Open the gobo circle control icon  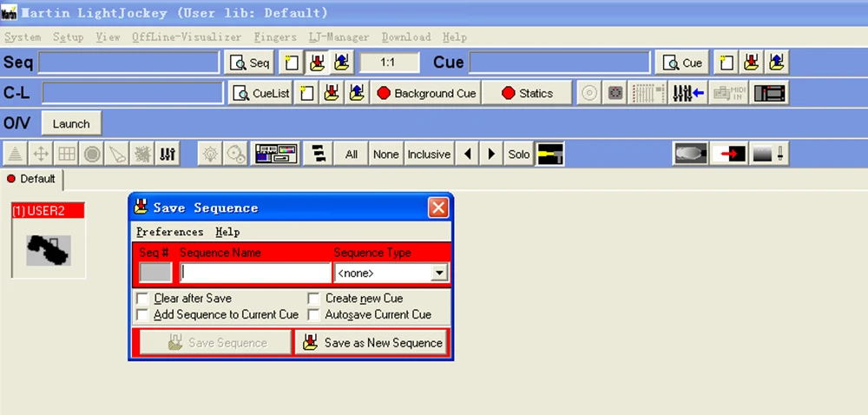[92, 154]
